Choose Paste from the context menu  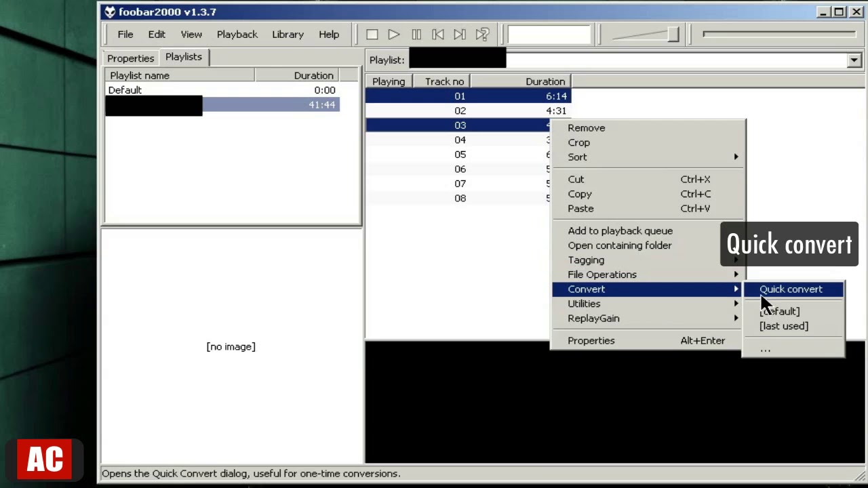(648, 209)
